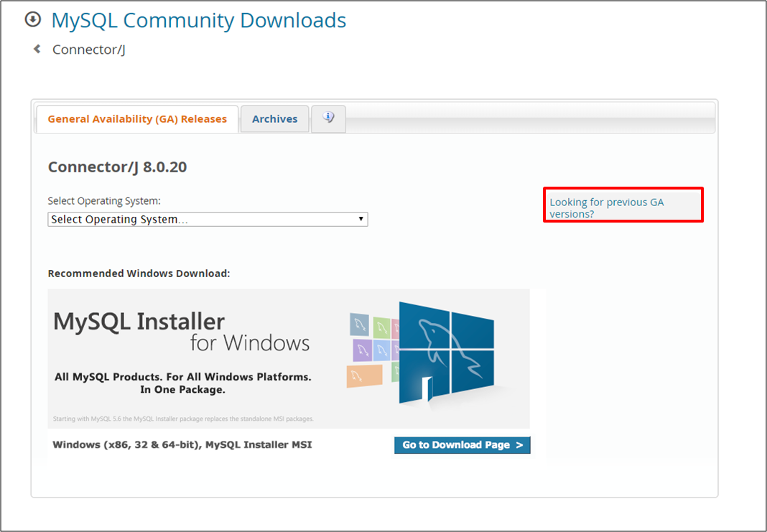Screen dimensions: 767x532
Task: Switch to the Archives tab
Action: (x=275, y=118)
